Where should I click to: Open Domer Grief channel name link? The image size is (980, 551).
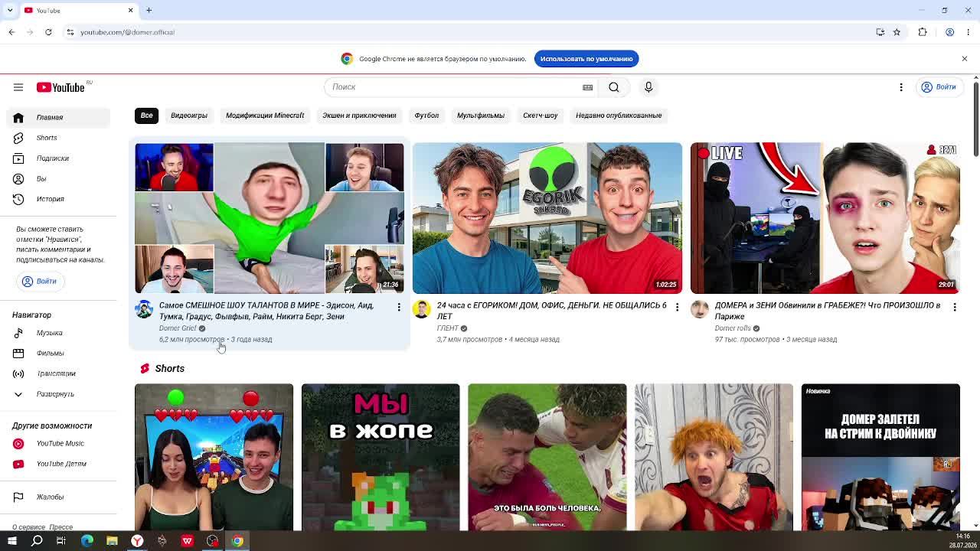(x=178, y=328)
